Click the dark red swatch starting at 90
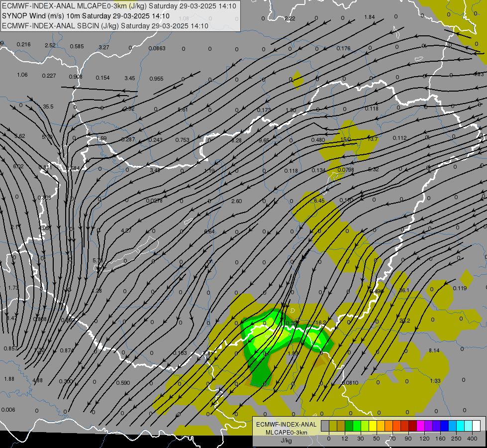This screenshot has width=487, height=448. (412, 426)
